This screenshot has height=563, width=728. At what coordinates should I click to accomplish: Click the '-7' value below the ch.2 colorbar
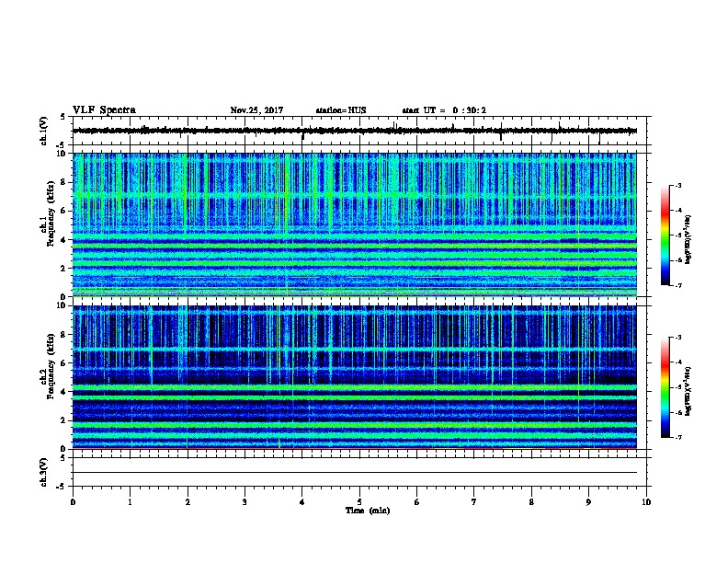tap(677, 437)
